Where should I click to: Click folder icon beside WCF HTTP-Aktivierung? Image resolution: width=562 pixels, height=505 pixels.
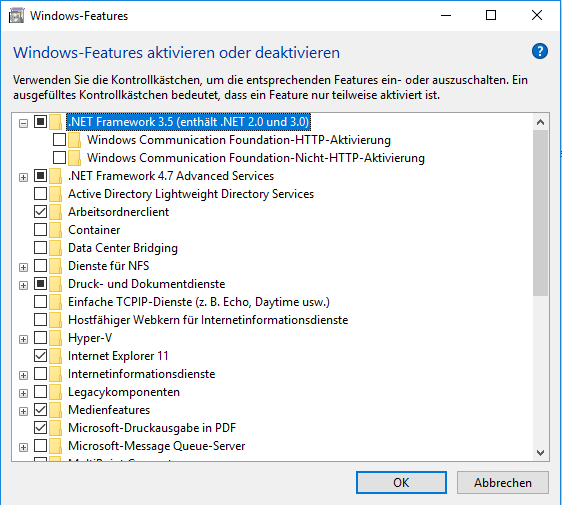75,140
